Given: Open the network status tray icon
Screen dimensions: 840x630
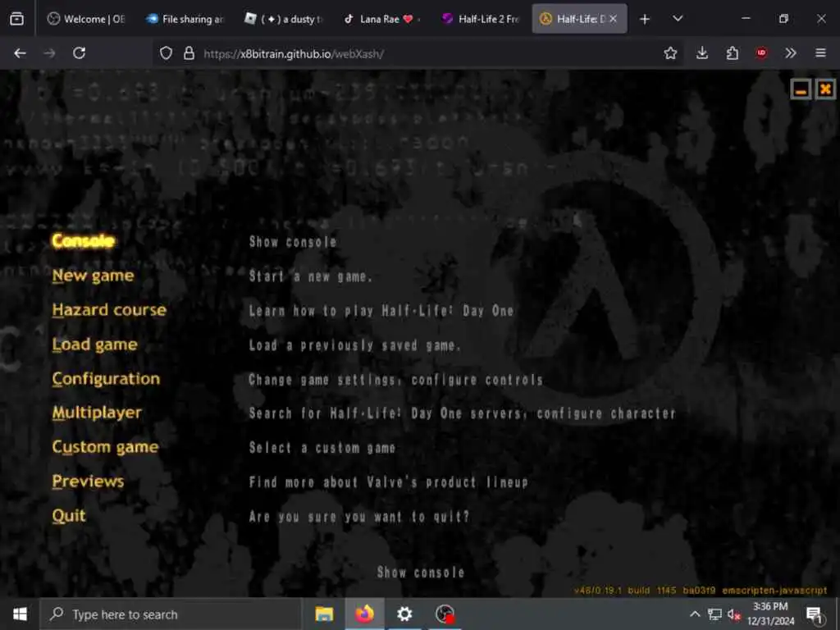Looking at the screenshot, I should point(714,614).
